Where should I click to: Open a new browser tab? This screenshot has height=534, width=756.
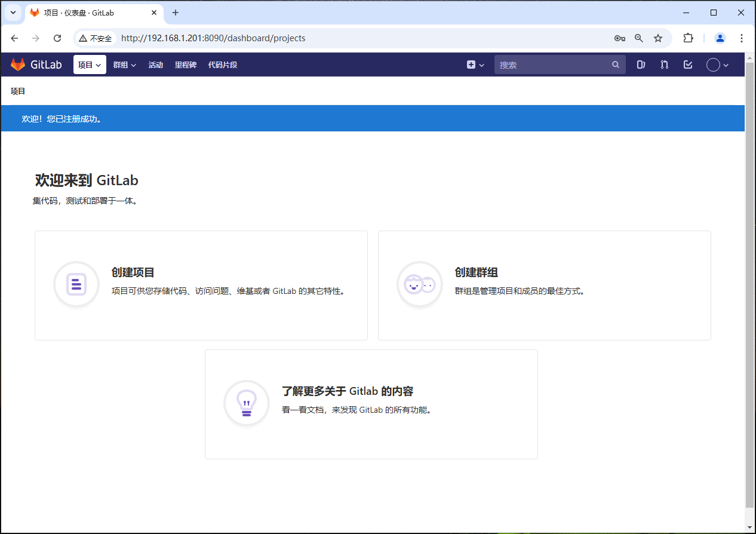pyautogui.click(x=176, y=13)
